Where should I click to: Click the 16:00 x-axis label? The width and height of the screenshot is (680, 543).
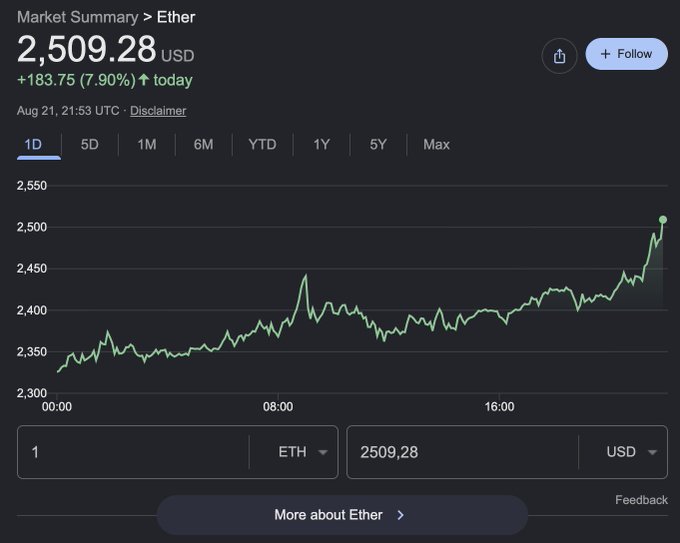(500, 407)
